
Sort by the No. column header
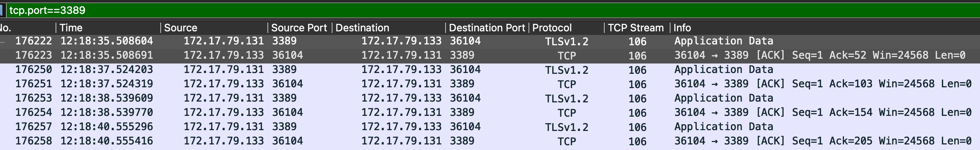(x=27, y=28)
